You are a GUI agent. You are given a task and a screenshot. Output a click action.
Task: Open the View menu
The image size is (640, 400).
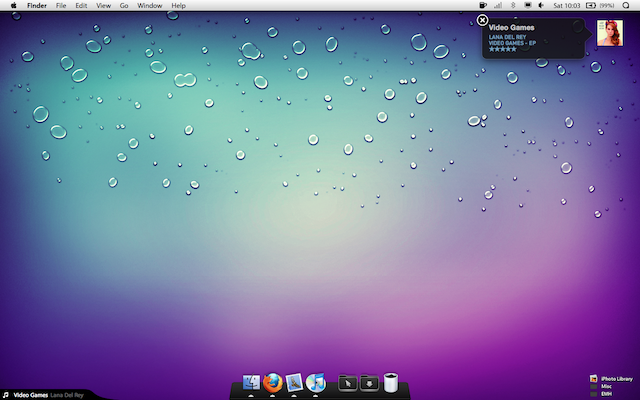[x=103, y=5]
